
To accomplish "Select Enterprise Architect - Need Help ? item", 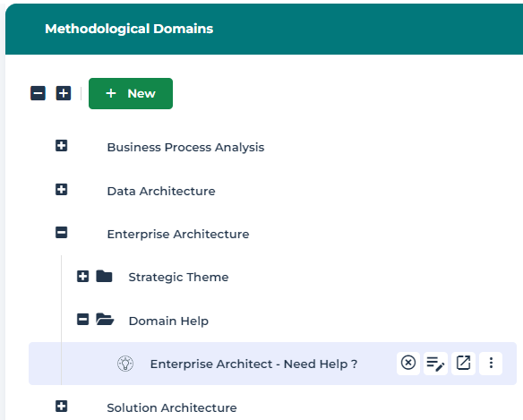I will point(253,364).
